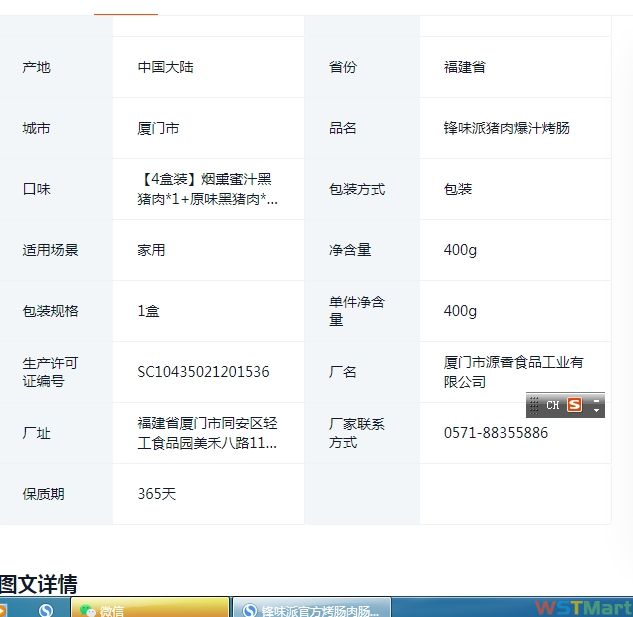Click the 365天 shelf life value

(156, 494)
